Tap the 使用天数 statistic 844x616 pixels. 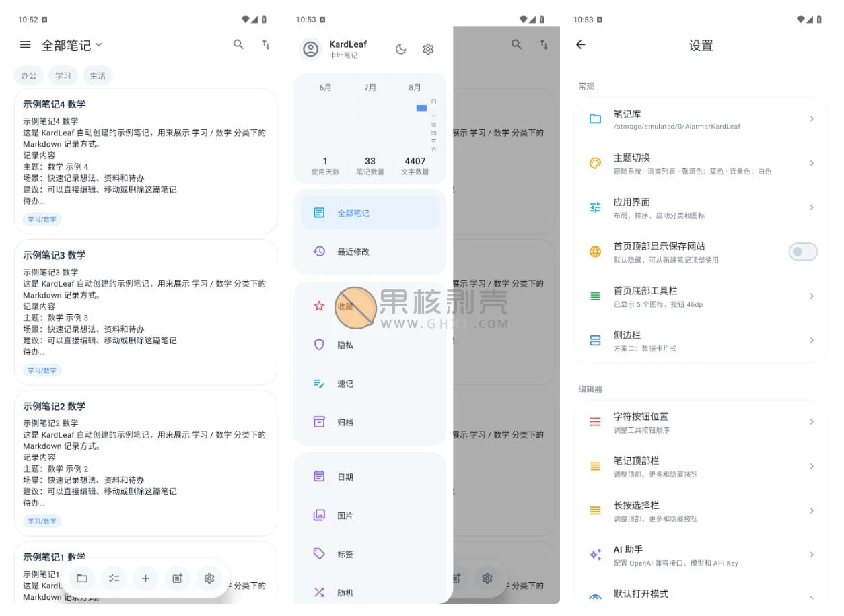325,166
